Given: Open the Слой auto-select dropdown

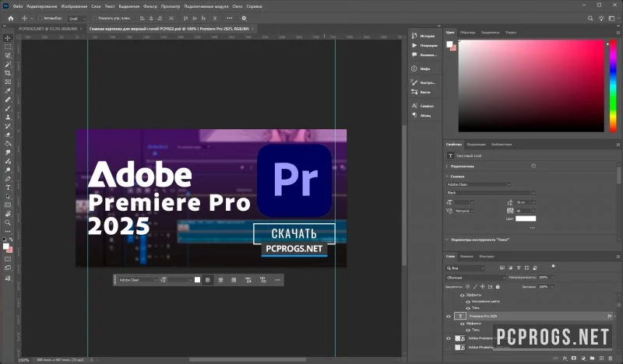Looking at the screenshot, I should click(77, 19).
